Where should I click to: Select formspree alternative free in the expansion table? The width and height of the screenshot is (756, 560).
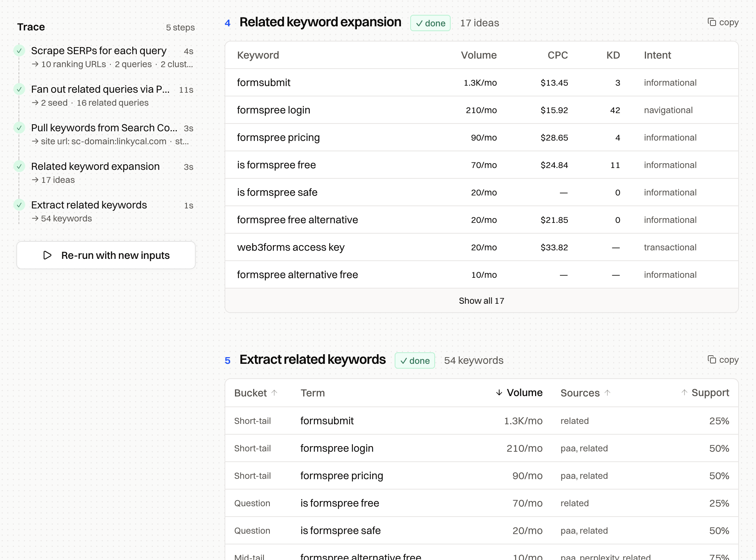click(298, 275)
